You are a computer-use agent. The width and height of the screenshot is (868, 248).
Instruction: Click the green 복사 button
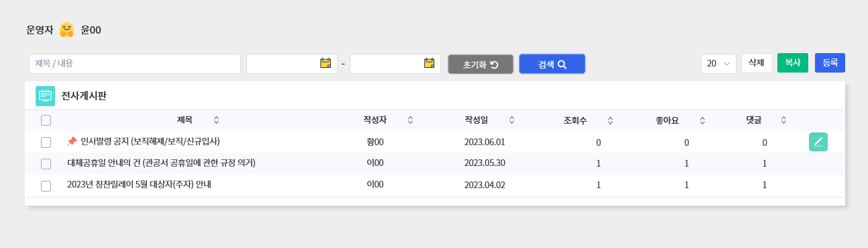pyautogui.click(x=793, y=63)
